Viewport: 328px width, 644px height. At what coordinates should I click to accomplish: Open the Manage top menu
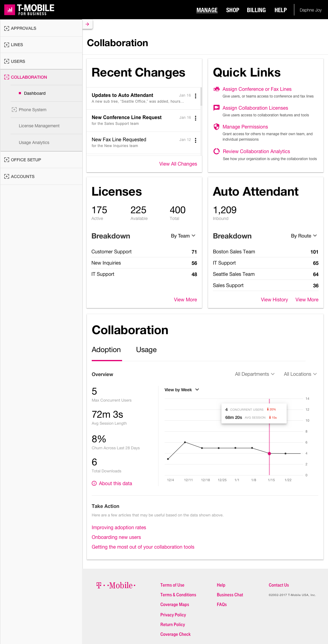click(207, 10)
